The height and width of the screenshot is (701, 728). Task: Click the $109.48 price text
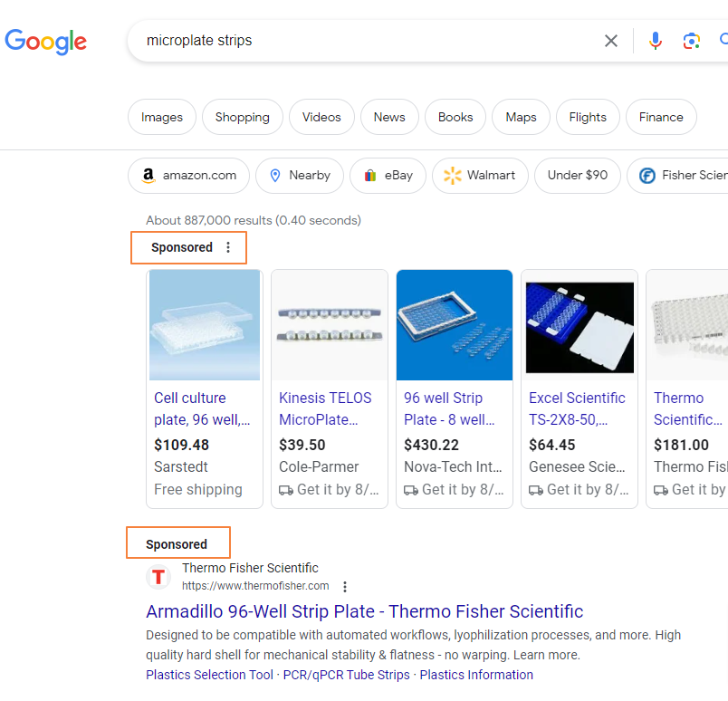point(181,445)
